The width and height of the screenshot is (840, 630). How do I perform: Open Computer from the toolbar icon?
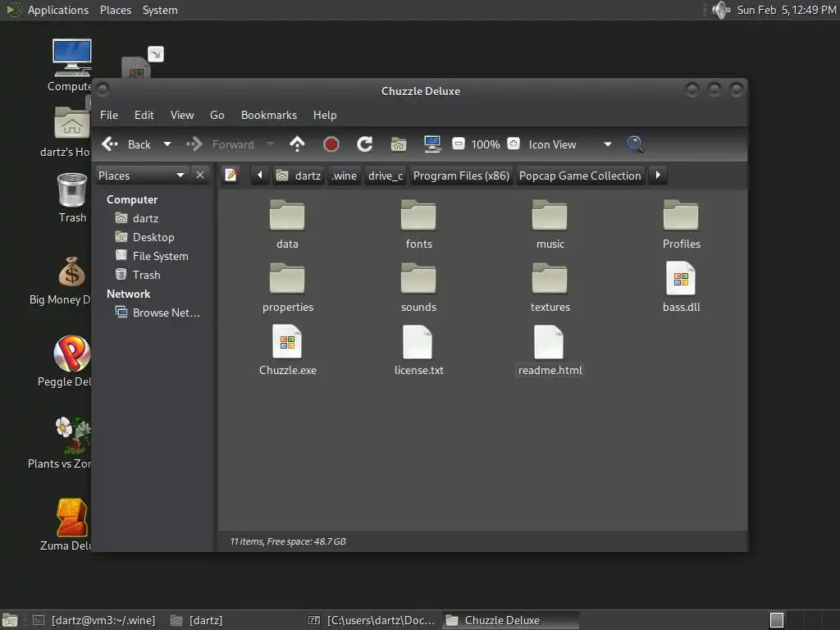coord(431,144)
